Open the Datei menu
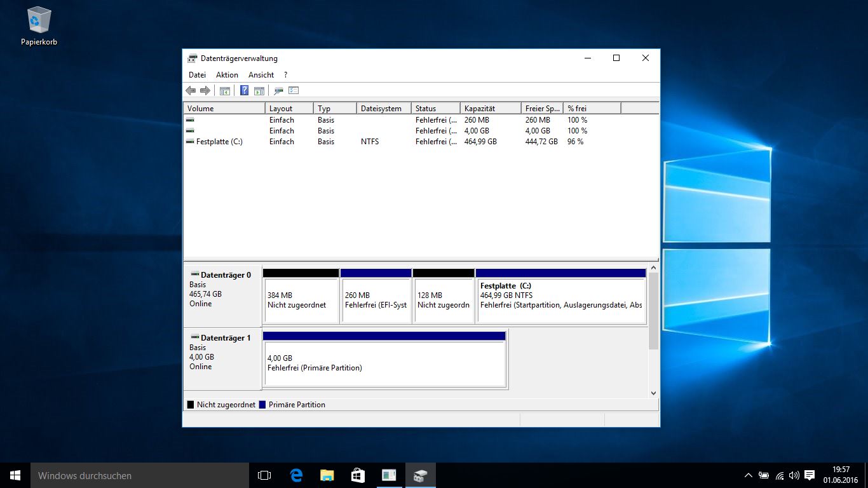868x488 pixels. 197,75
